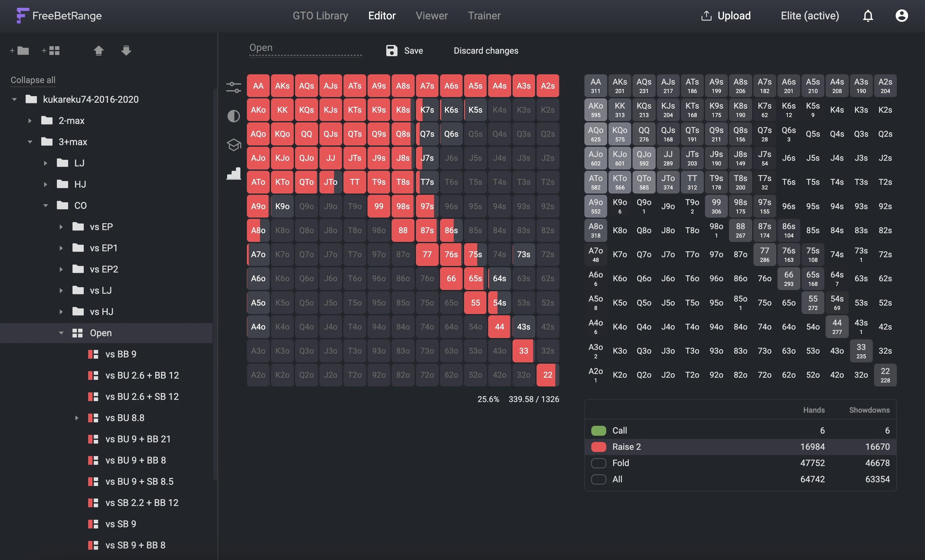Open the notifications bell
The width and height of the screenshot is (925, 560).
coord(868,16)
